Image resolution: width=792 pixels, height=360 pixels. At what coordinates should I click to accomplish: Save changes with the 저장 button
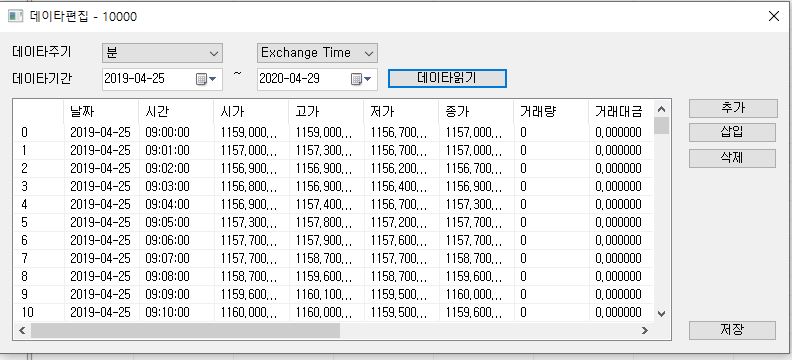click(x=732, y=330)
